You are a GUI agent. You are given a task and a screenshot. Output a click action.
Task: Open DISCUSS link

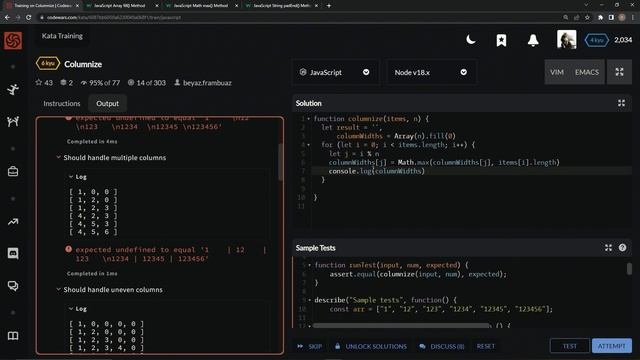442,346
